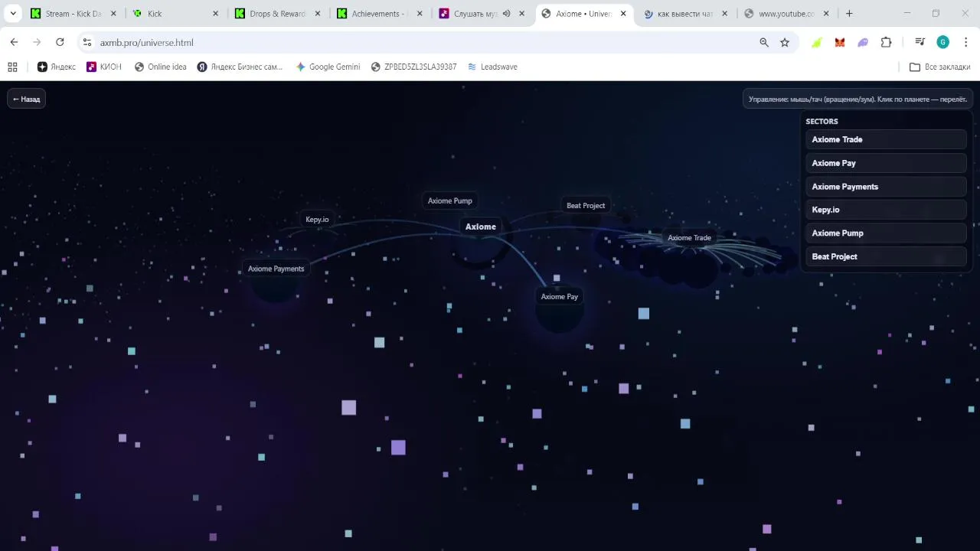Go back with the browser back arrow

pyautogui.click(x=14, y=42)
